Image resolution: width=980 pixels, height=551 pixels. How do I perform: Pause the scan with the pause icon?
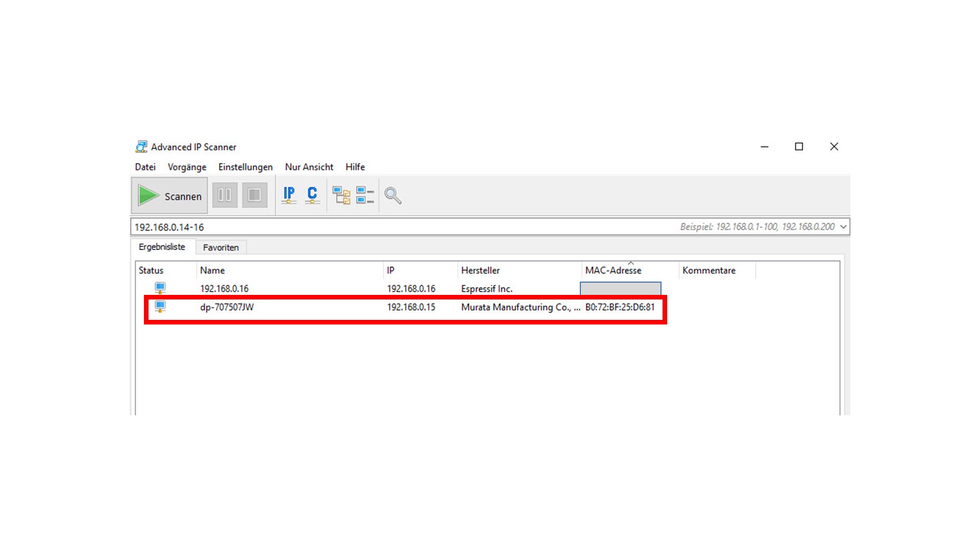225,195
